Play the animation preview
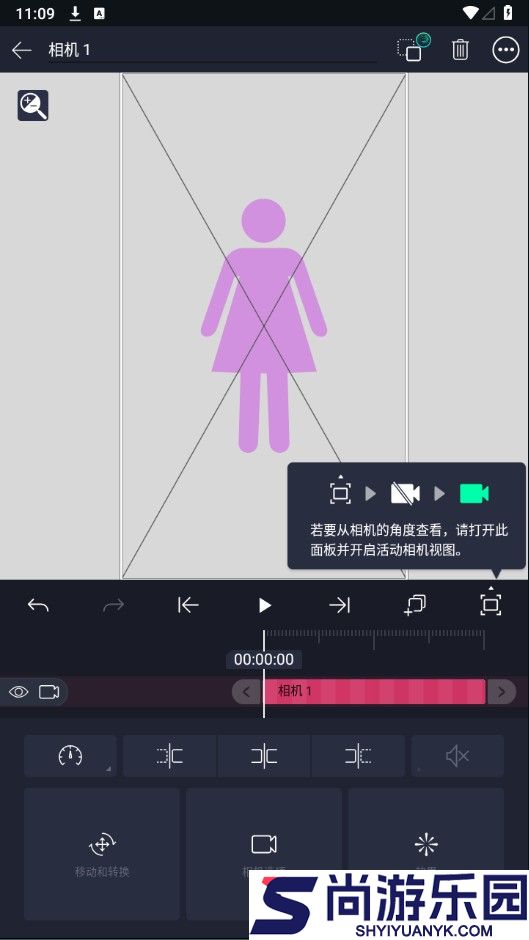Viewport: 529px width, 940px height. [264, 605]
